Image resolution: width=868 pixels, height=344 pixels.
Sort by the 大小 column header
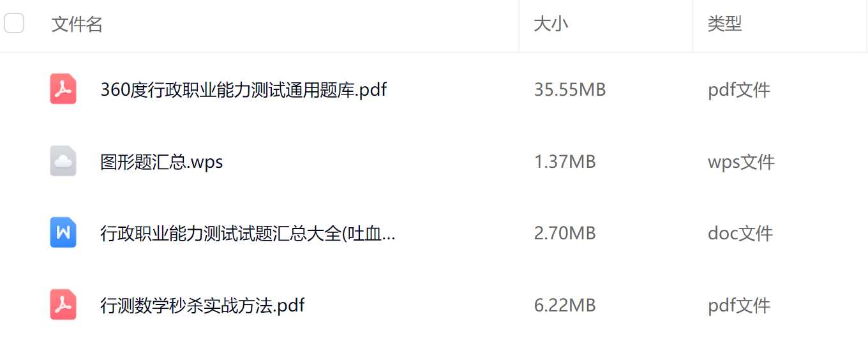[x=551, y=24]
